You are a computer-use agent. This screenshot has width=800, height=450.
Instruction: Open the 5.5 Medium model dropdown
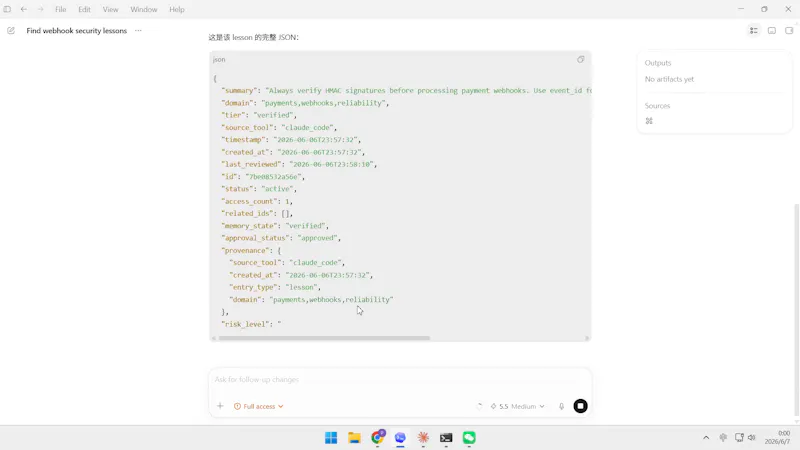tap(517, 406)
